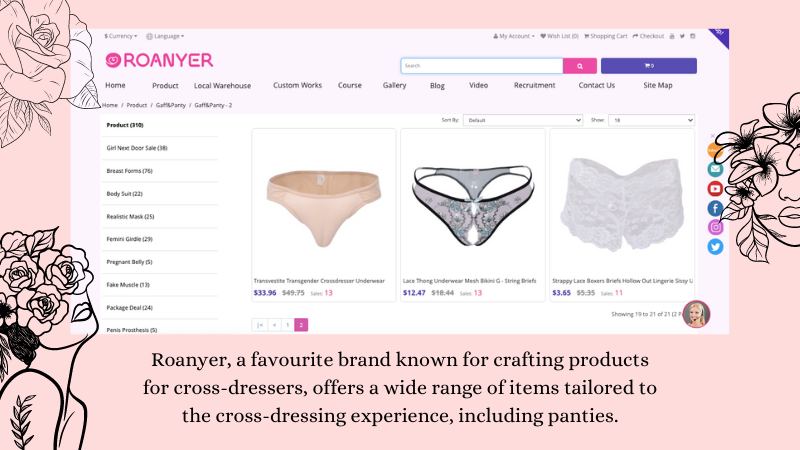Open the Twitter icon in social sidebar
Viewport: 800px width, 450px height.
[x=715, y=247]
